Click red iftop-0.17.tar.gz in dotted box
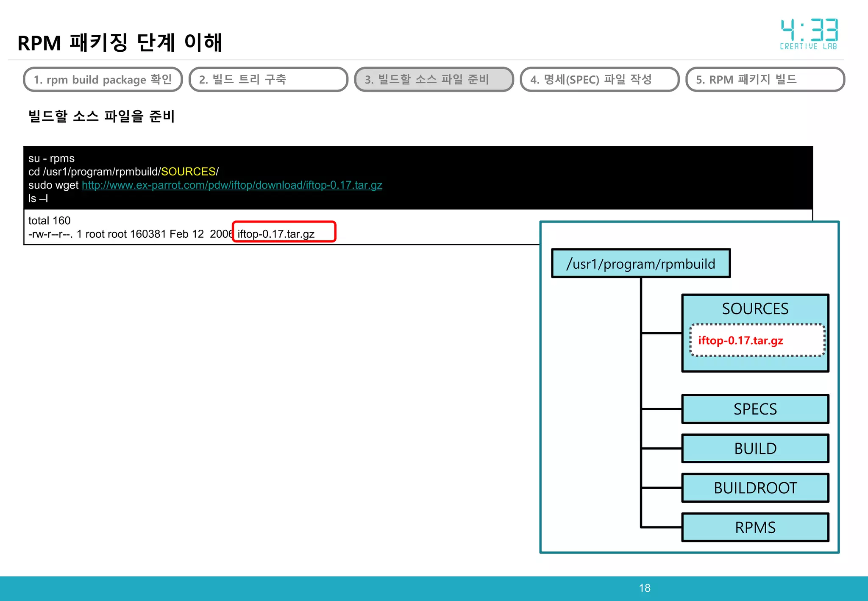This screenshot has width=868, height=601. point(740,341)
